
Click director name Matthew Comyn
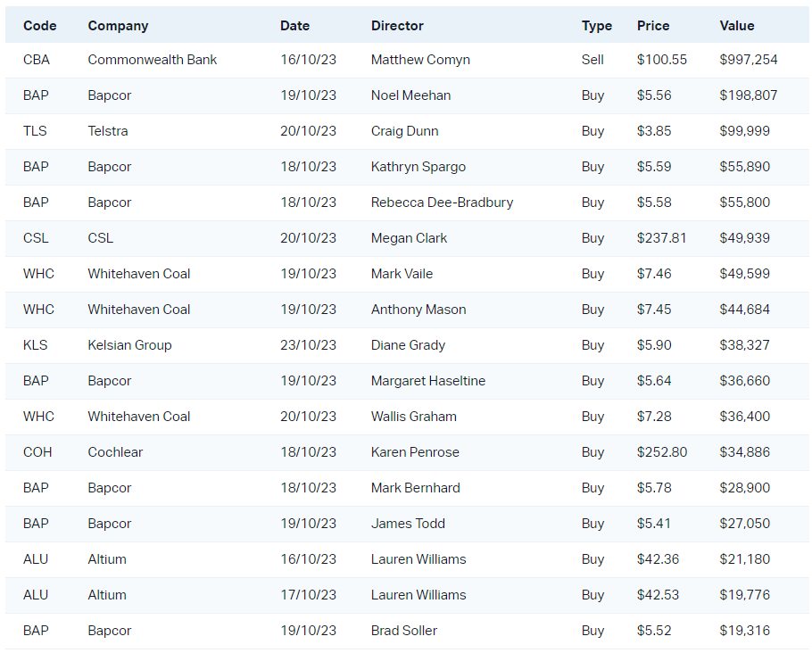click(x=420, y=60)
